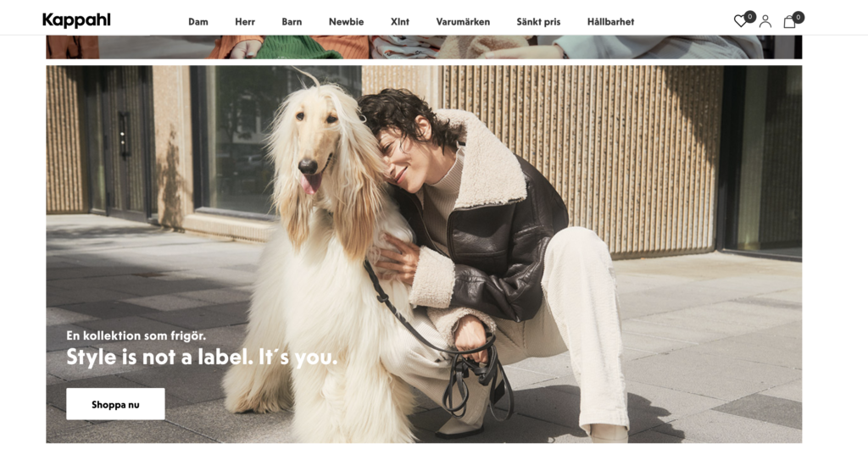Open the wishlist heart icon
This screenshot has height=449, width=868.
pyautogui.click(x=740, y=21)
